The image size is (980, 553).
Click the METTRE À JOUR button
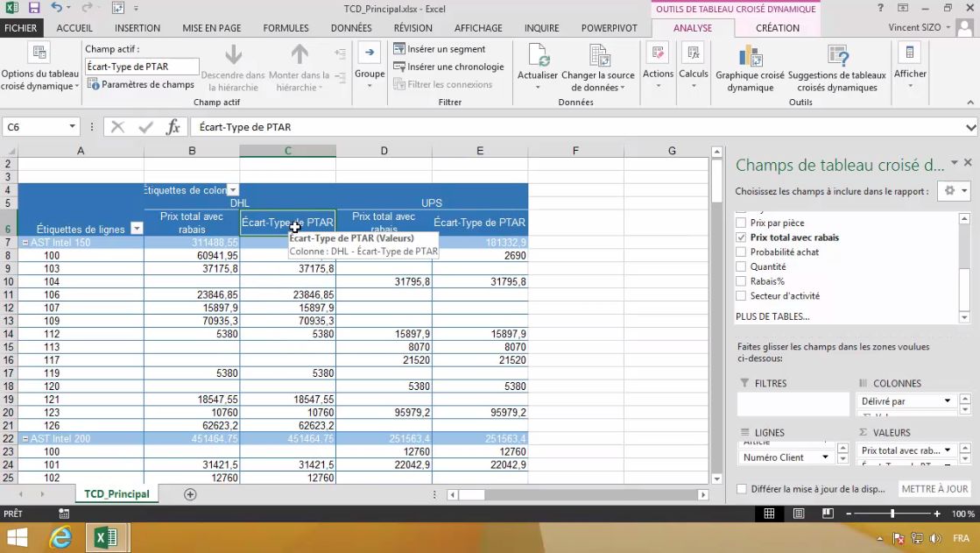(934, 489)
